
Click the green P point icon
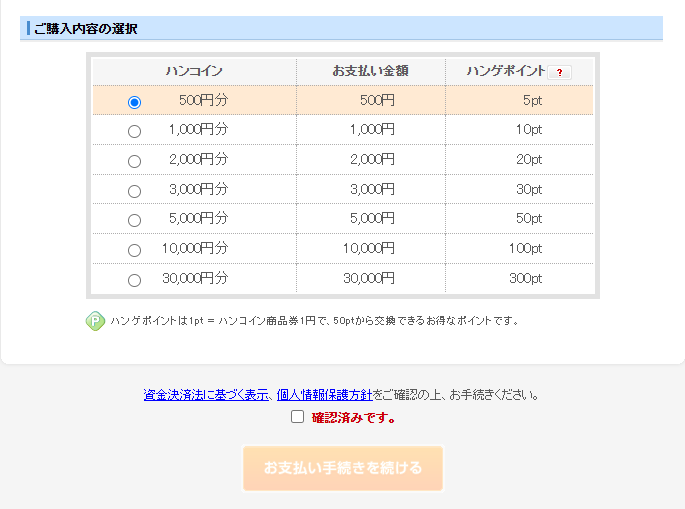[95, 321]
